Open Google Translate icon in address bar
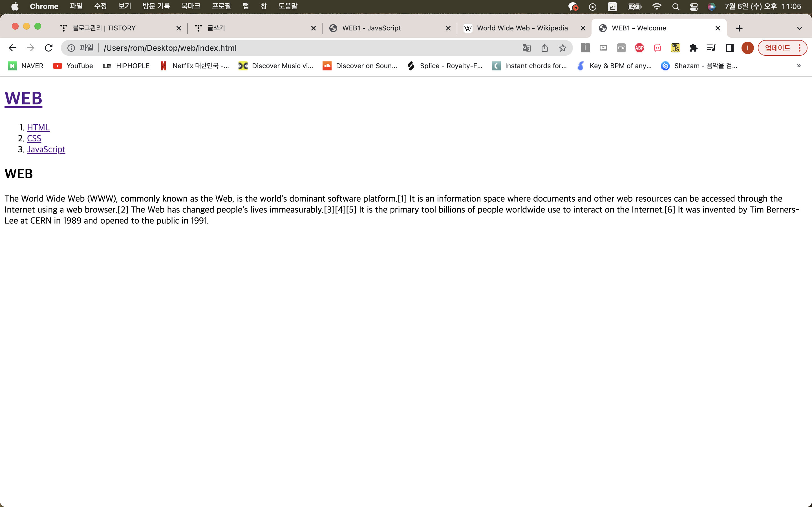This screenshot has height=507, width=812. (526, 48)
